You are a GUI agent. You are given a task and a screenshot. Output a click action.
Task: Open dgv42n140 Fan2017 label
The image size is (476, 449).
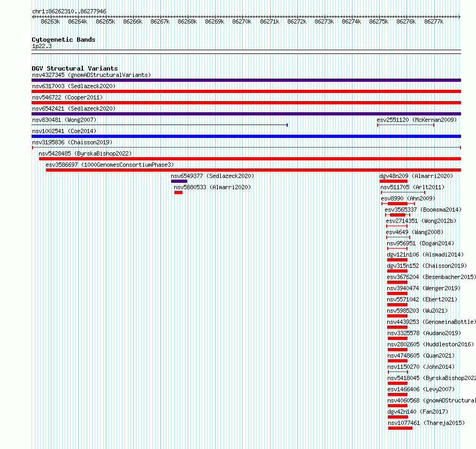point(418,412)
